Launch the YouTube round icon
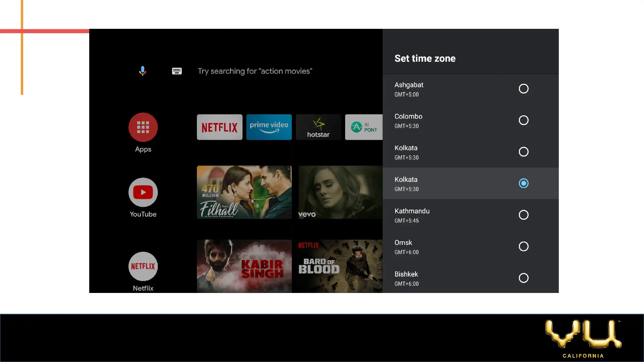The height and width of the screenshot is (362, 644). click(x=143, y=192)
